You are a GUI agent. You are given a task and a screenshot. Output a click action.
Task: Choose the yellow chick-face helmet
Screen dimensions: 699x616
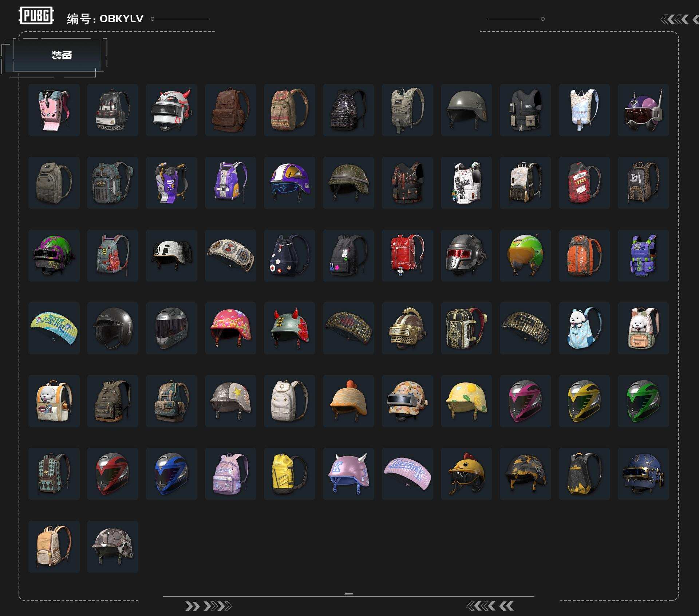pos(466,474)
